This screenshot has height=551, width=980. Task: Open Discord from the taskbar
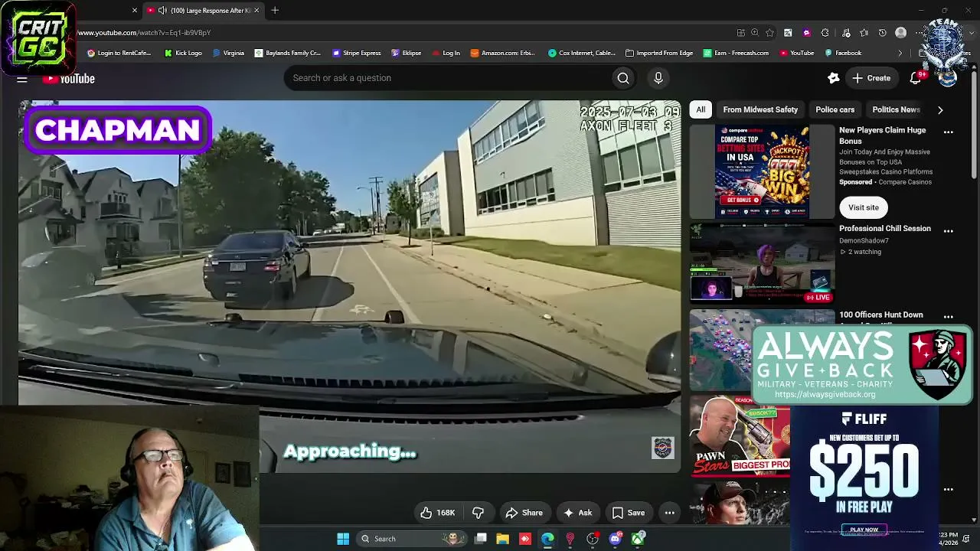[615, 539]
